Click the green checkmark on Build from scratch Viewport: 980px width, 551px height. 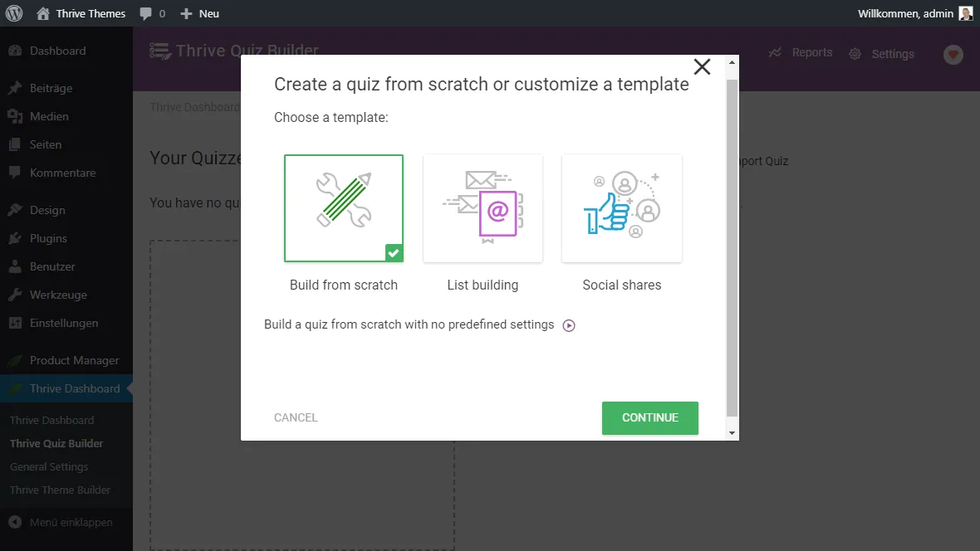(394, 252)
